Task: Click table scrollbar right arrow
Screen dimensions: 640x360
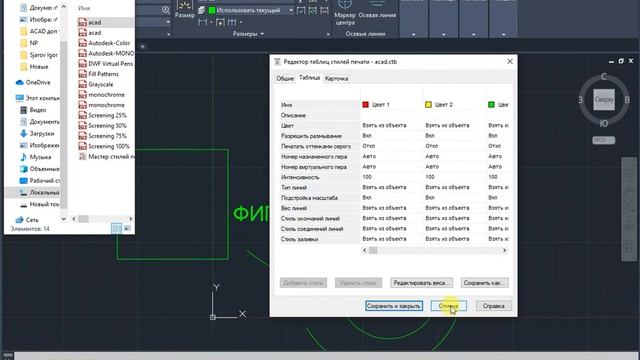Action: (504, 250)
